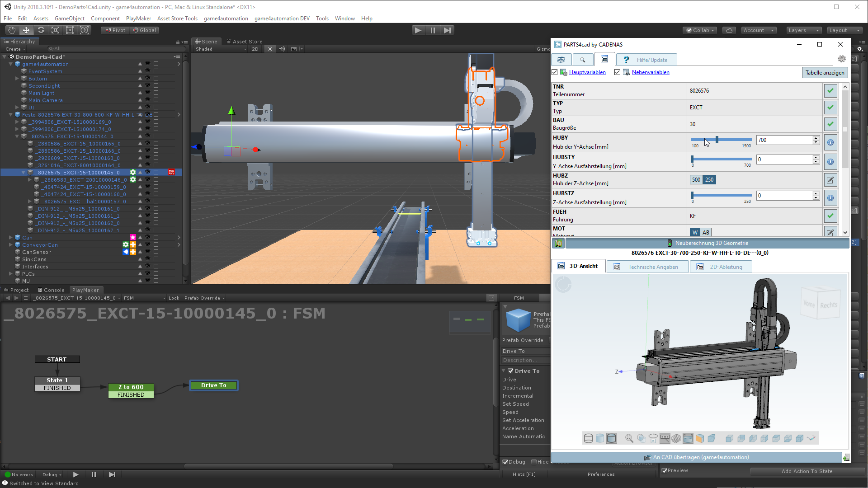This screenshot has width=868, height=488.
Task: Click the HUBY Y-axis stroke slider
Action: point(717,140)
